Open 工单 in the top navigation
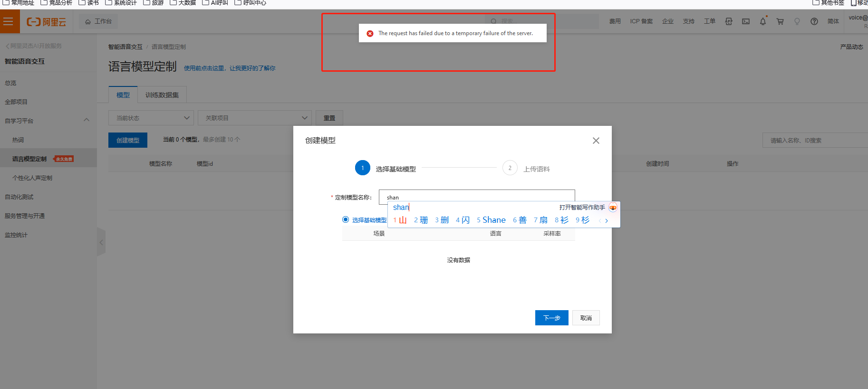This screenshot has height=389, width=868. [710, 21]
